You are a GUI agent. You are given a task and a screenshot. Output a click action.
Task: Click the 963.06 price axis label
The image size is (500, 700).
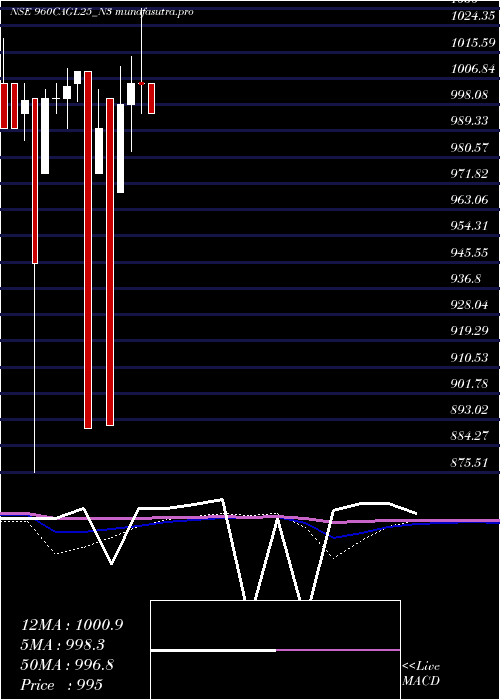tap(469, 200)
